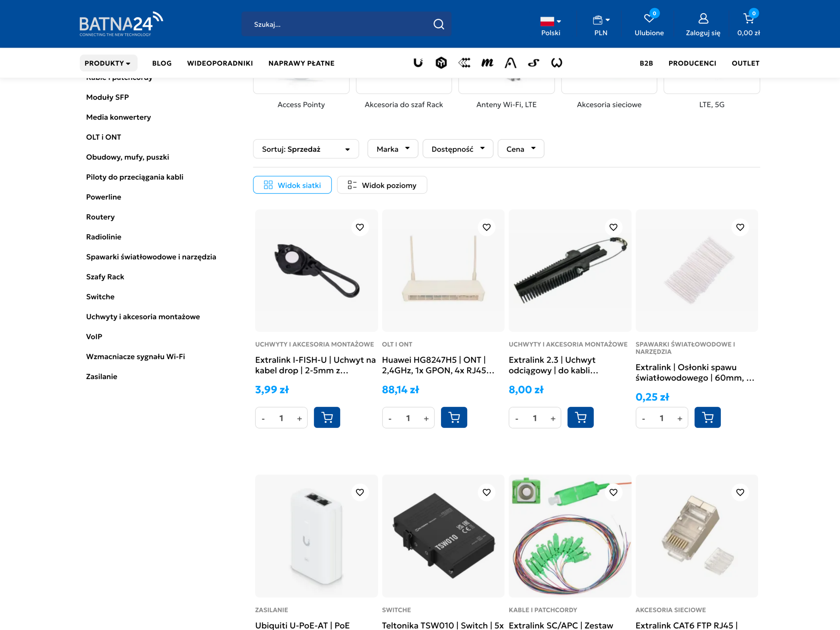Favorite the Extralink SC/APC pigtail set
This screenshot has height=630, width=840.
pyautogui.click(x=613, y=492)
